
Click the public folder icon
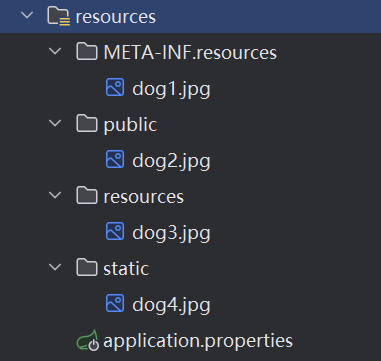(87, 123)
